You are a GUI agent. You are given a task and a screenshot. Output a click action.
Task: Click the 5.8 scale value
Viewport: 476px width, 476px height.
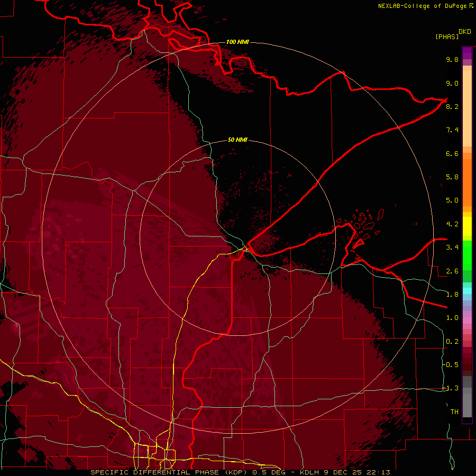[452, 177]
